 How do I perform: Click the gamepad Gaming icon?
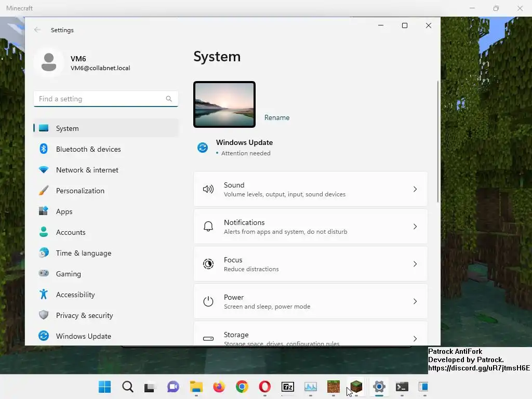(44, 273)
